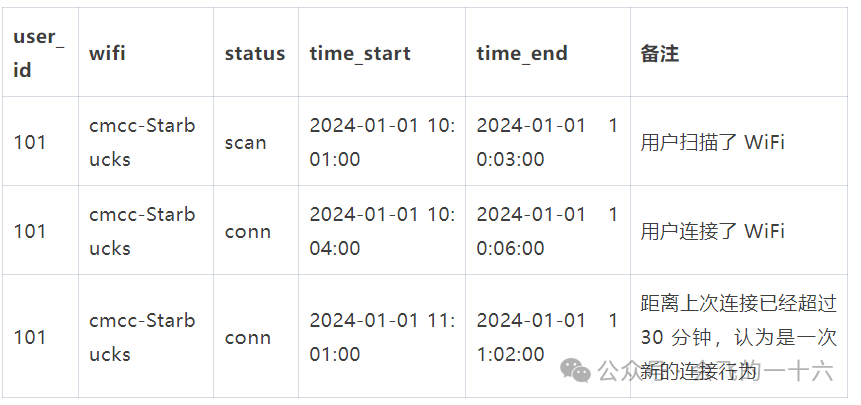Select the user id 101 in the scan row

point(30,142)
